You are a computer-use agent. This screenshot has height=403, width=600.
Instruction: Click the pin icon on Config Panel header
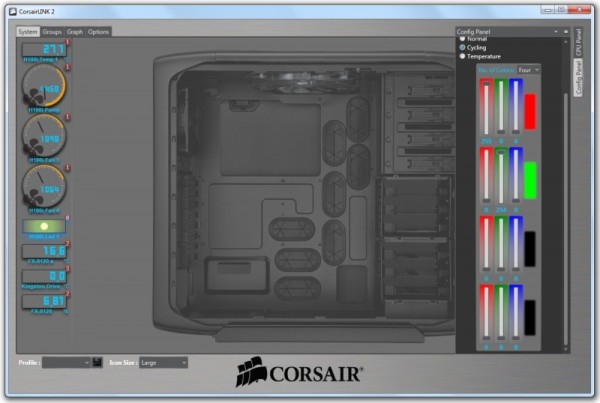pos(566,32)
